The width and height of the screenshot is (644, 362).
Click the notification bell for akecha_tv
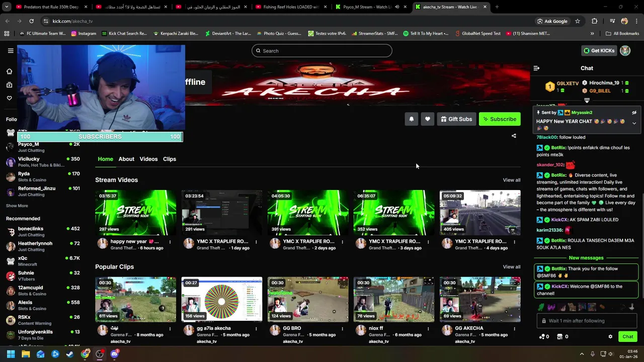coord(411,119)
